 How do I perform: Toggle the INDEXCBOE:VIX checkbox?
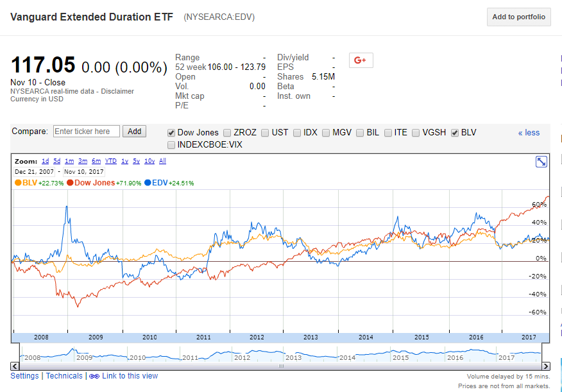171,145
